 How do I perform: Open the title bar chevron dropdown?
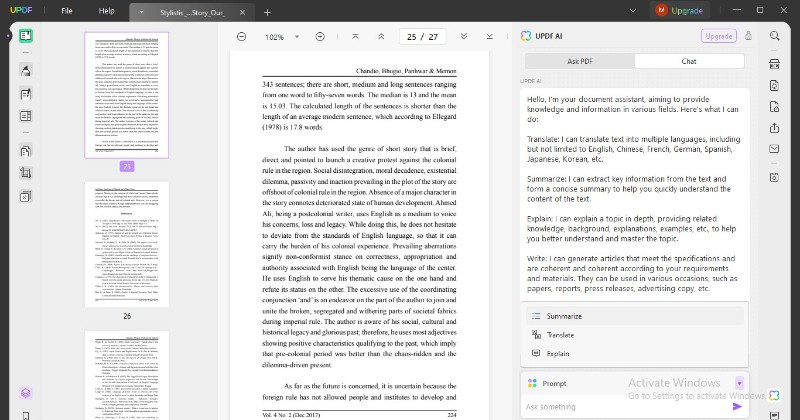pyautogui.click(x=633, y=11)
